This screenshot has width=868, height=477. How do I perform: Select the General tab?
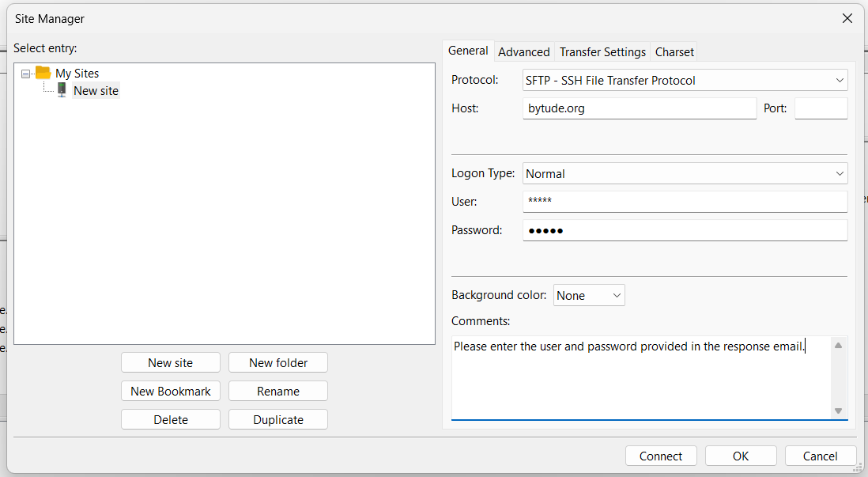pyautogui.click(x=468, y=51)
